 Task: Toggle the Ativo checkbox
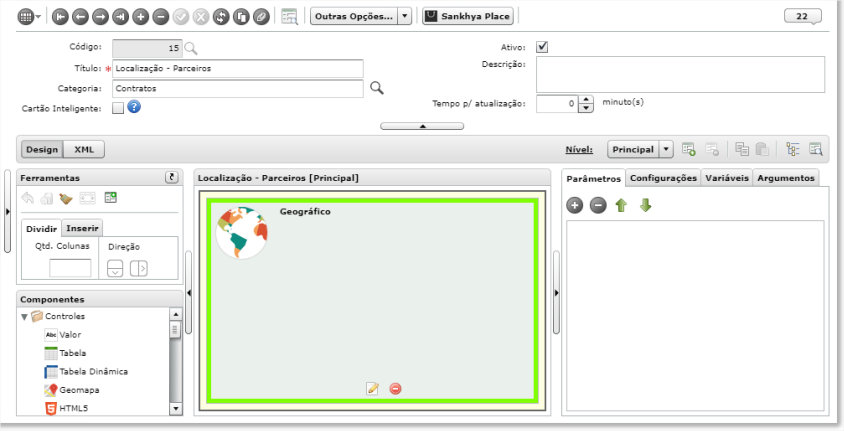coord(542,47)
